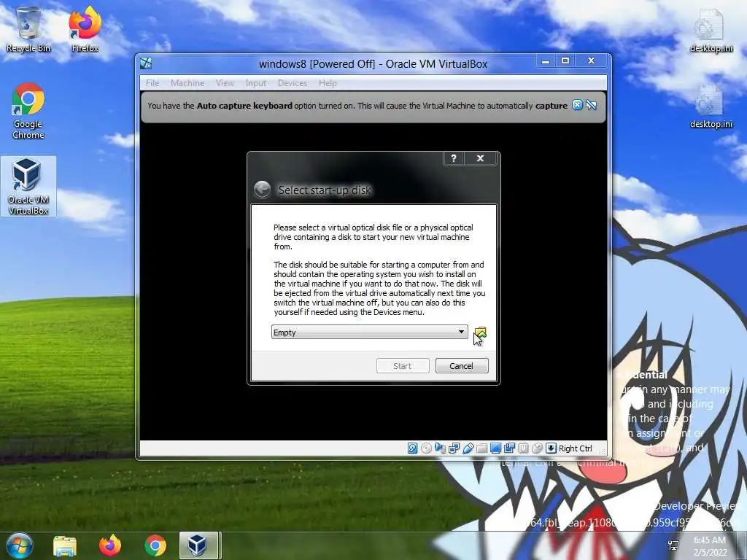The width and height of the screenshot is (747, 560).
Task: Click the USB devices status icon
Action: pos(468,448)
